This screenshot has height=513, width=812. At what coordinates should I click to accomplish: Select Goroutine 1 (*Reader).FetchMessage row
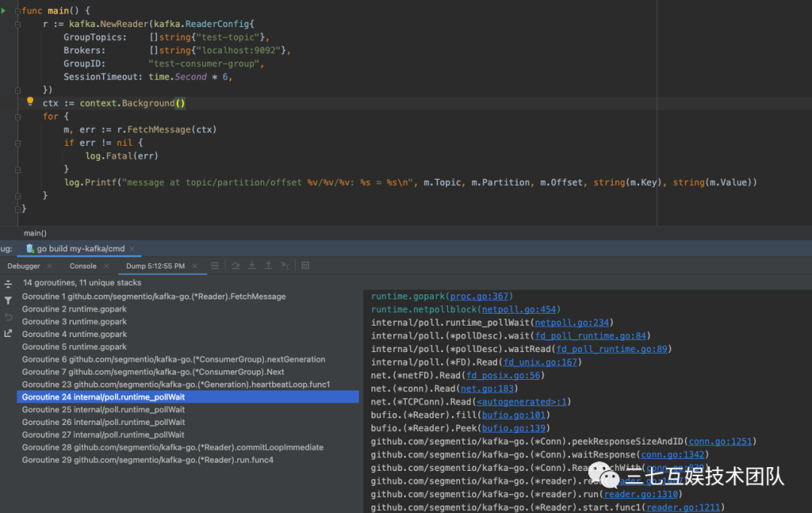[x=188, y=296]
